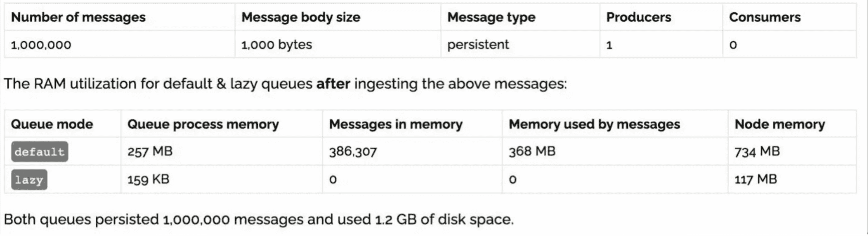Screen dimensions: 868x236
Task: Select the 'persistent' message type cell
Action: [478, 45]
